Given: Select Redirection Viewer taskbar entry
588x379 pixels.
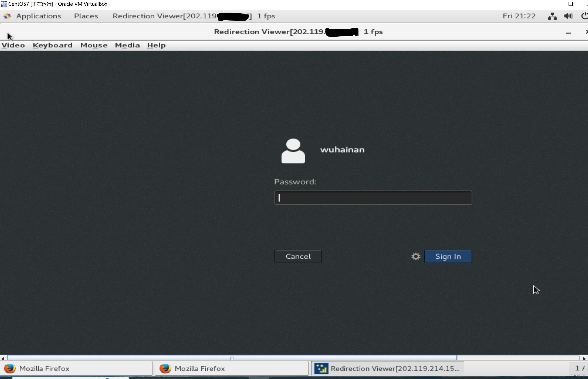Looking at the screenshot, I should [387, 368].
